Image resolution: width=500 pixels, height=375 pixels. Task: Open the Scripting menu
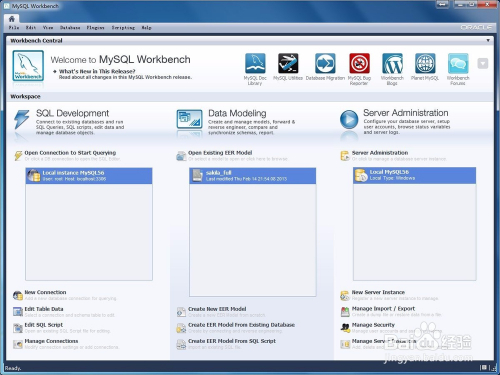tap(123, 28)
